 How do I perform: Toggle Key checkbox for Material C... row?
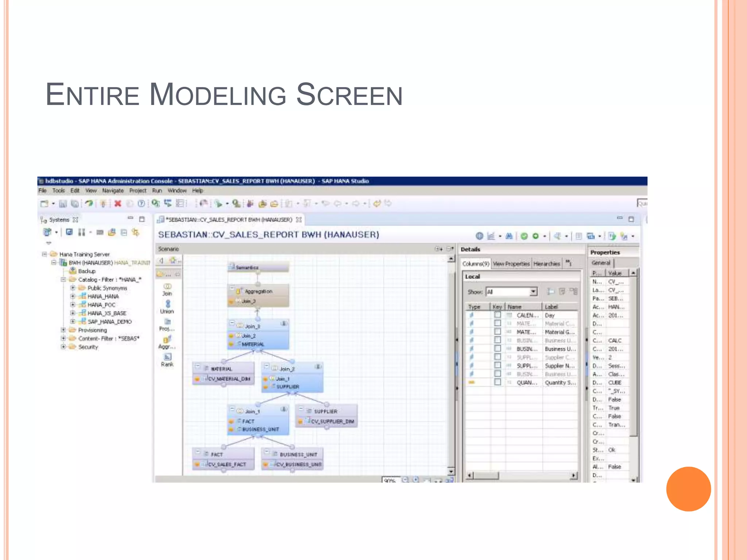click(497, 323)
